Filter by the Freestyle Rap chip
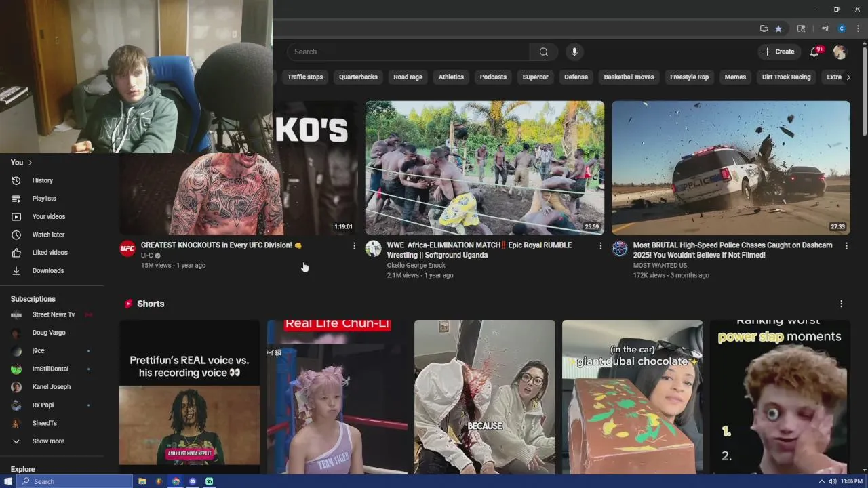 click(689, 77)
